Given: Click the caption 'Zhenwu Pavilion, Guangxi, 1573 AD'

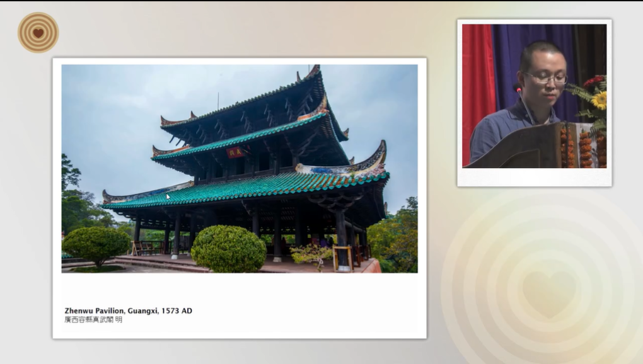Looking at the screenshot, I should pos(128,310).
